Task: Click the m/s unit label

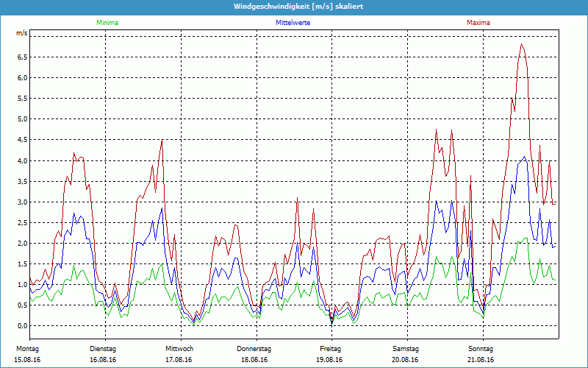Action: pyautogui.click(x=22, y=33)
